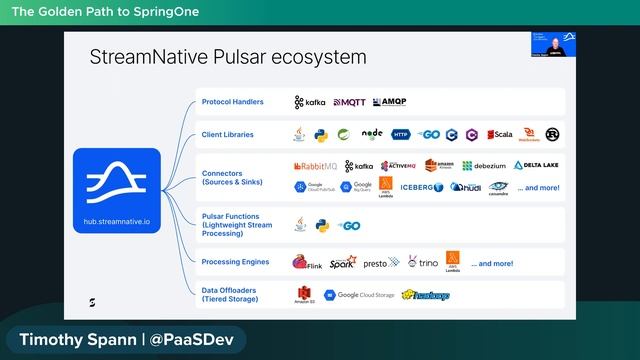640x360 pixels.
Task: Select the 'Protocol Handlers' label
Action: pos(233,102)
